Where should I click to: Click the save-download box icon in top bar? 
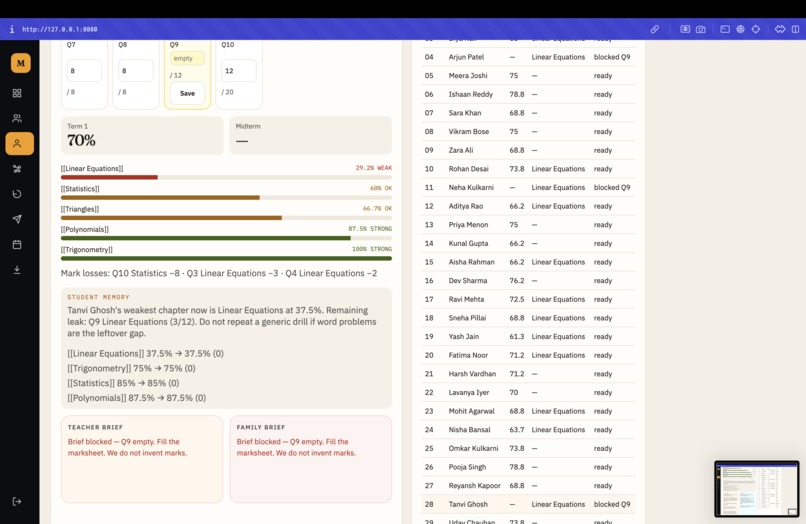pos(685,29)
